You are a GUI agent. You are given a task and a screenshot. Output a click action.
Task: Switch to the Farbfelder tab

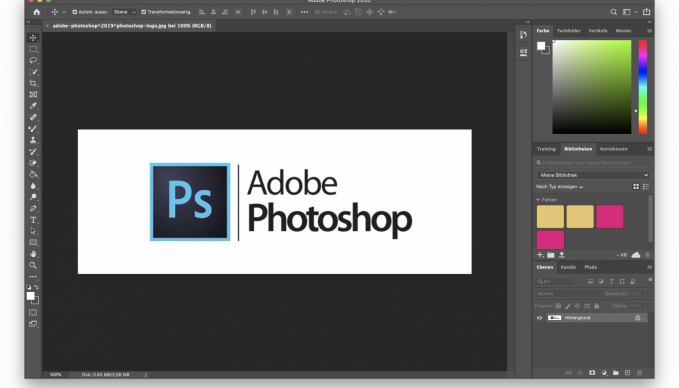coord(569,31)
